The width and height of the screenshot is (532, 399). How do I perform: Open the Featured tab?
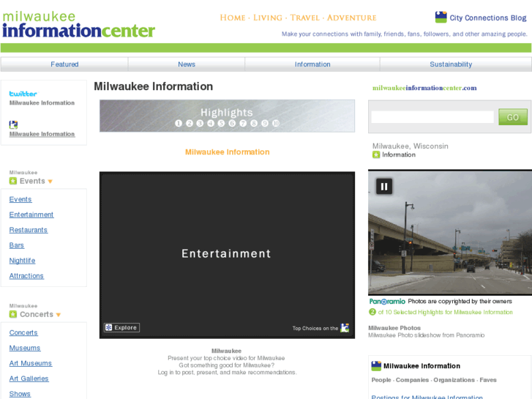pyautogui.click(x=64, y=64)
